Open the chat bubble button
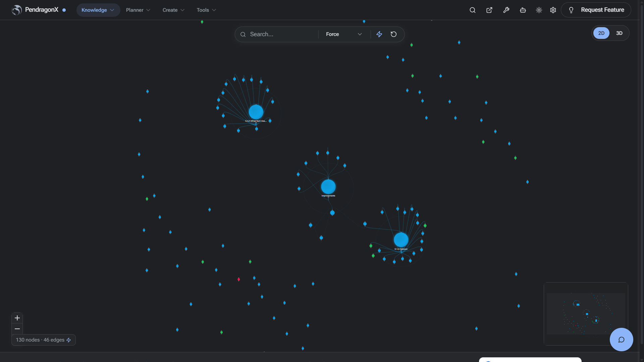Viewport: 644px width, 362px height. [621, 340]
